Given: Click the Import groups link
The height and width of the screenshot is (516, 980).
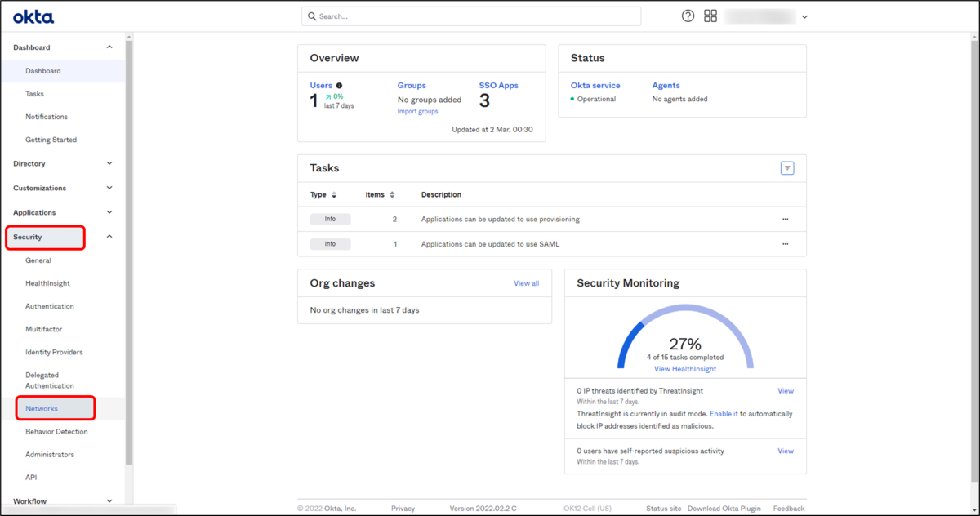Looking at the screenshot, I should 417,111.
